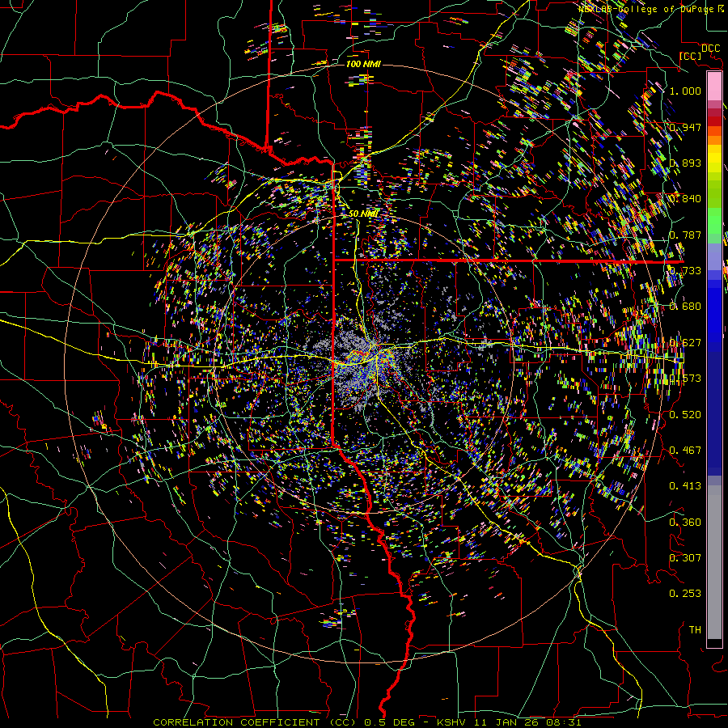Select the 0.627 color scale value
Viewport: 728px width, 728px height.
click(685, 343)
